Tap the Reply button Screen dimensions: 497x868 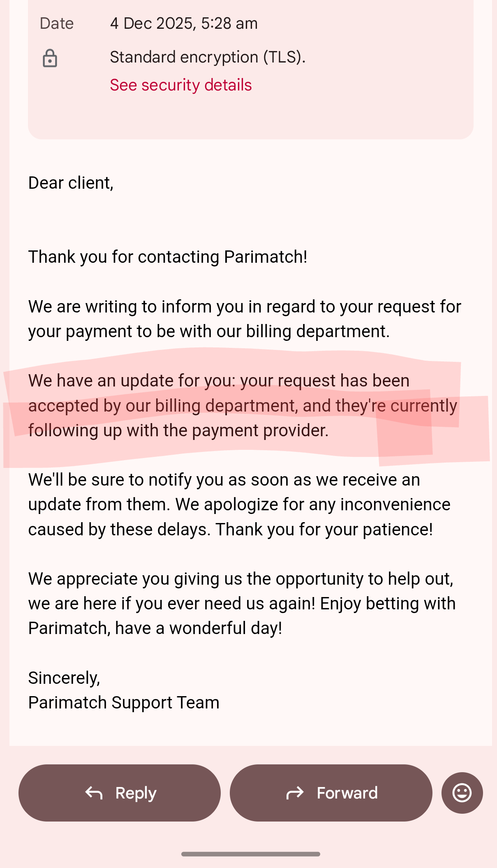pyautogui.click(x=120, y=793)
